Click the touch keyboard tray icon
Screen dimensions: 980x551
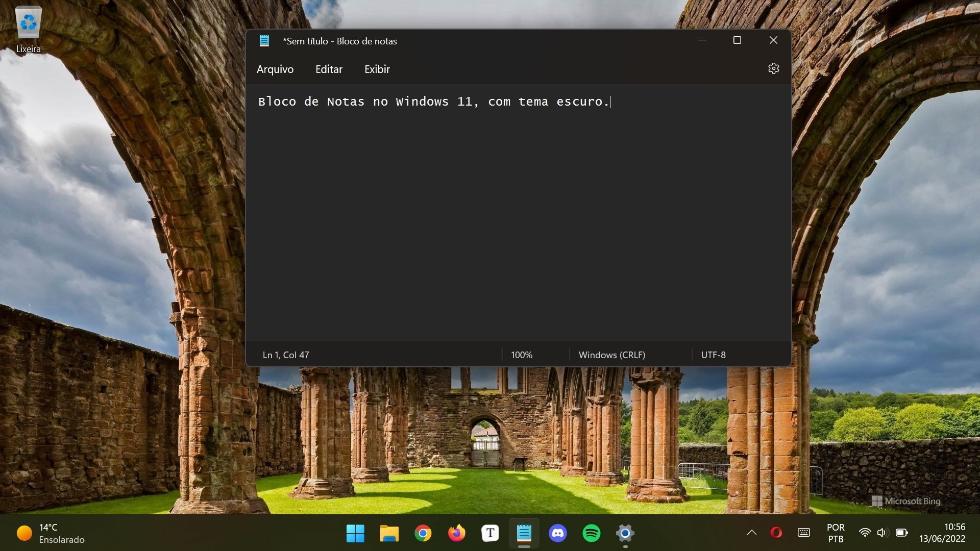tap(803, 533)
